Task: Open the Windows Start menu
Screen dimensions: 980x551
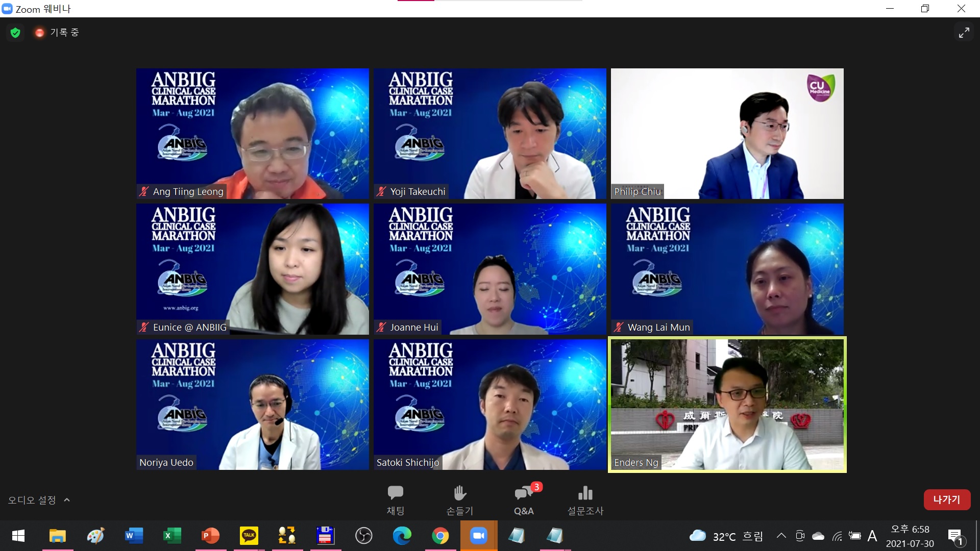Action: pyautogui.click(x=18, y=536)
